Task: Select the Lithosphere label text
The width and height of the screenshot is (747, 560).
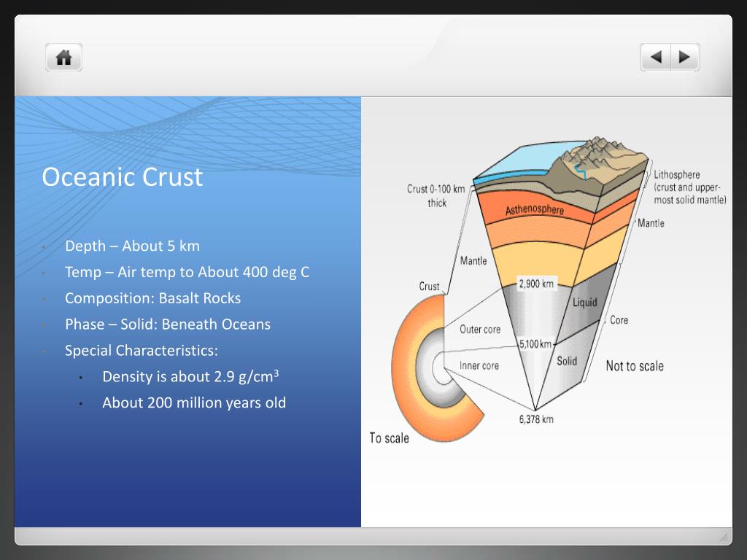Action: point(690,187)
